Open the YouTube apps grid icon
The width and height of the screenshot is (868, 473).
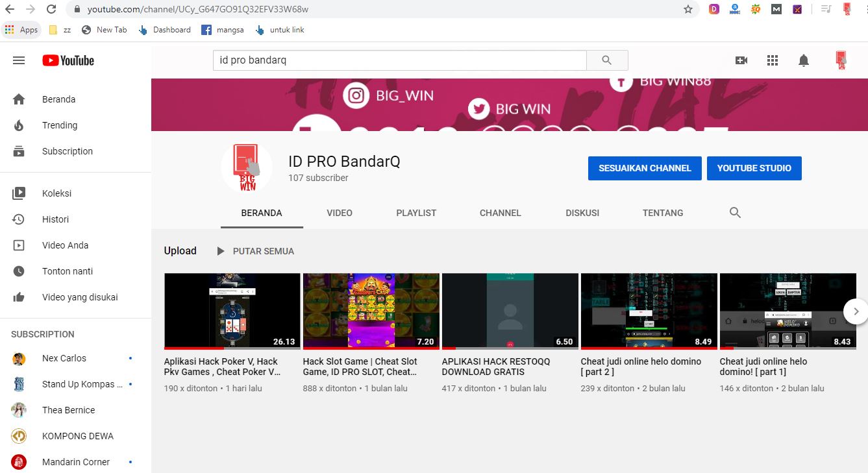[x=773, y=60]
